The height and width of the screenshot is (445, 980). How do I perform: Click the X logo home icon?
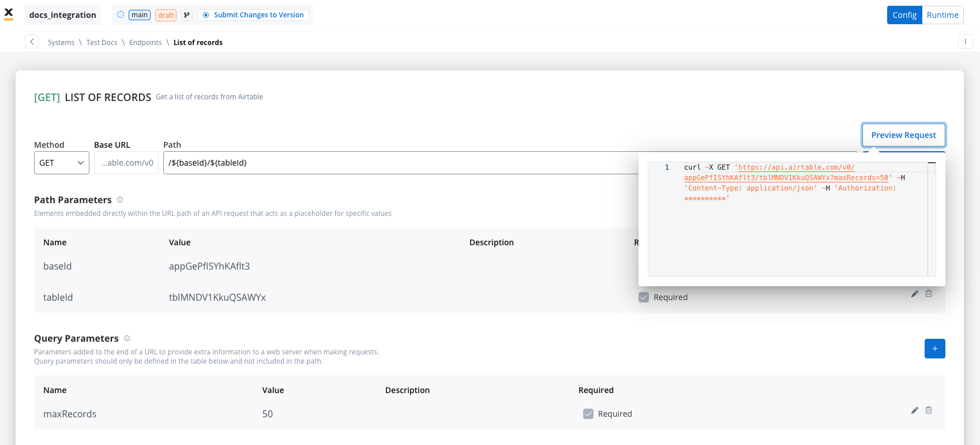[9, 14]
